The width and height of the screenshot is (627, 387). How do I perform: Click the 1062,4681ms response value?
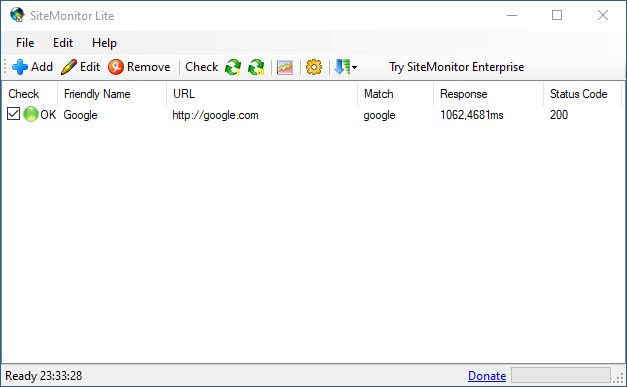(x=471, y=115)
